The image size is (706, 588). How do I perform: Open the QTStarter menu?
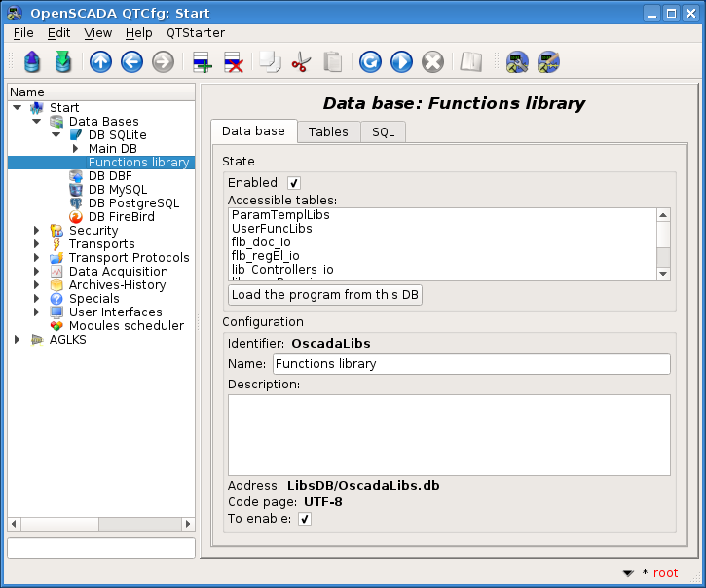click(x=196, y=33)
